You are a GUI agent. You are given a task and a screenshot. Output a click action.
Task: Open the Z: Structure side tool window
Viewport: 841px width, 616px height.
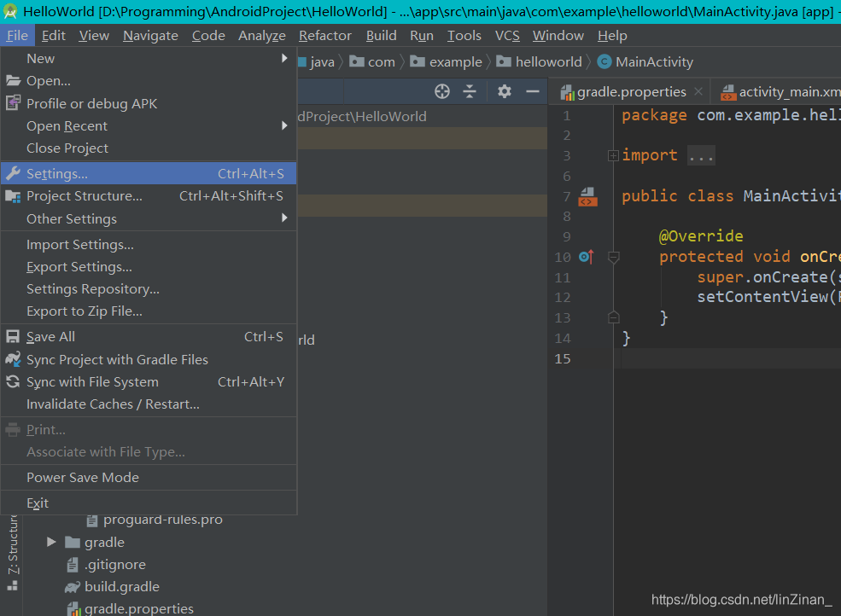pos(12,552)
